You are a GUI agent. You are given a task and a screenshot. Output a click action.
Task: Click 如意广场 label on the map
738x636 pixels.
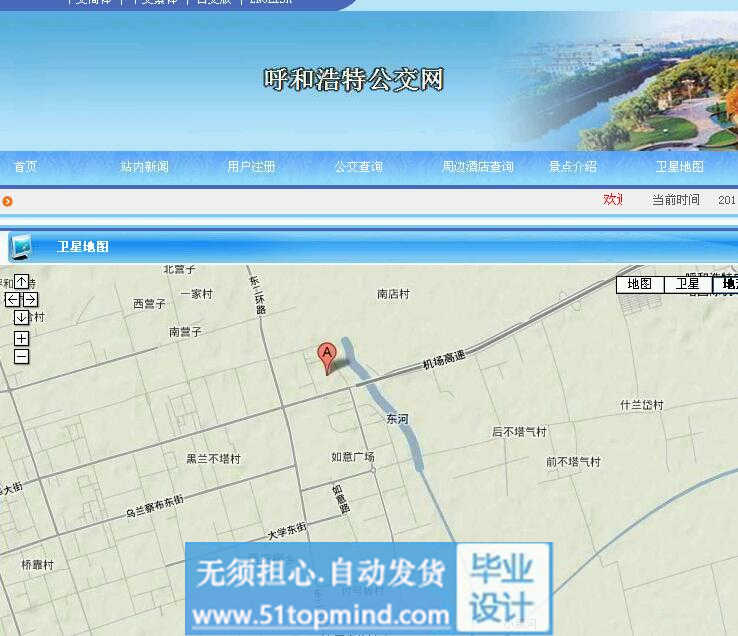[353, 457]
